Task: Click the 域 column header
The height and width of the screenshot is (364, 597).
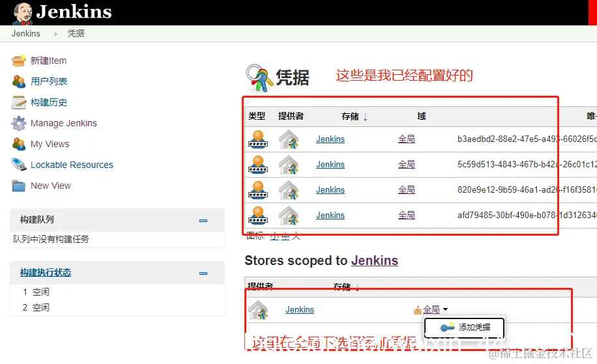Action: pos(422,116)
